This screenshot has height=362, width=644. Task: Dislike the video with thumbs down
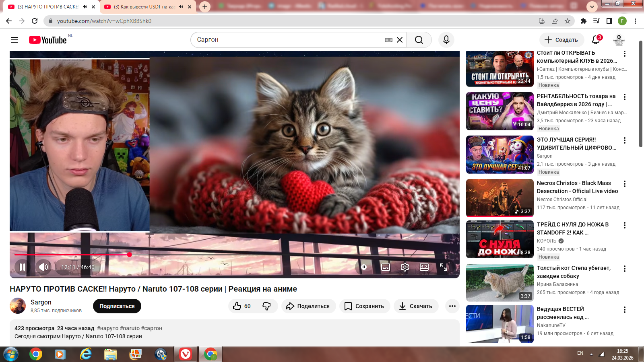pyautogui.click(x=267, y=306)
